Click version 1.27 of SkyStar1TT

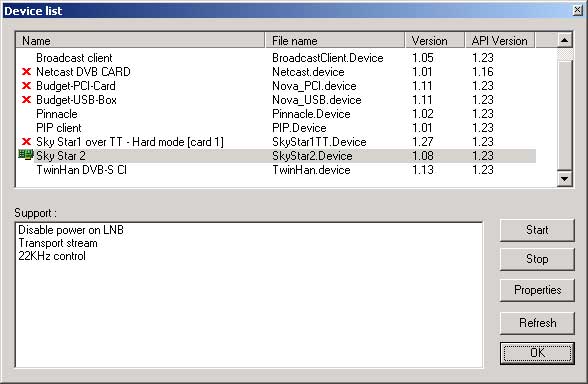pyautogui.click(x=423, y=142)
